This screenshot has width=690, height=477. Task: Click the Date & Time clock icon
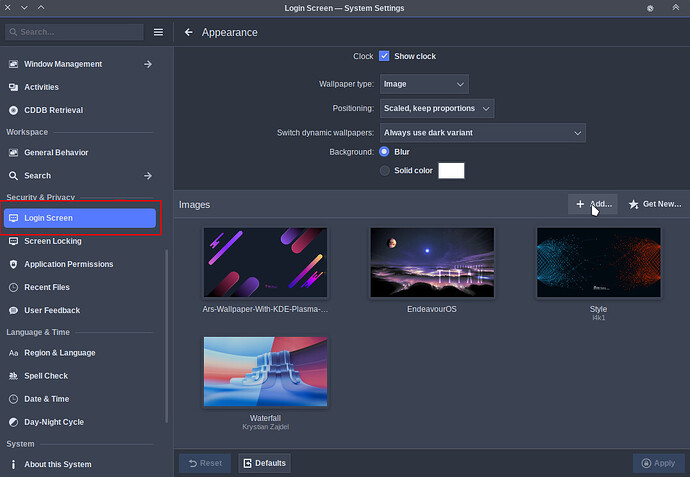(14, 399)
